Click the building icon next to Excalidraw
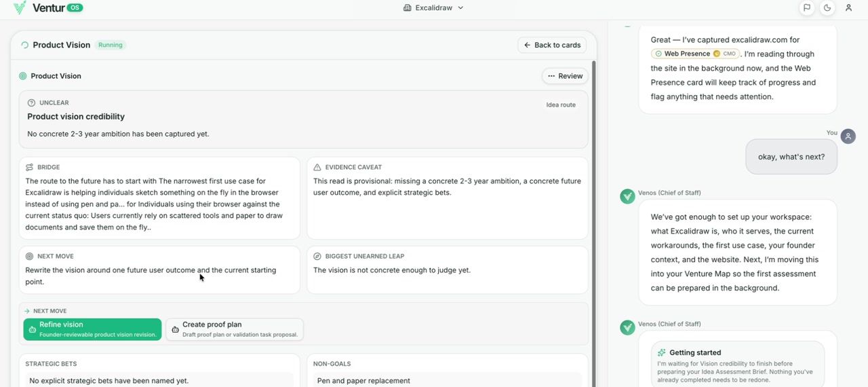This screenshot has height=387, width=868. pyautogui.click(x=408, y=8)
